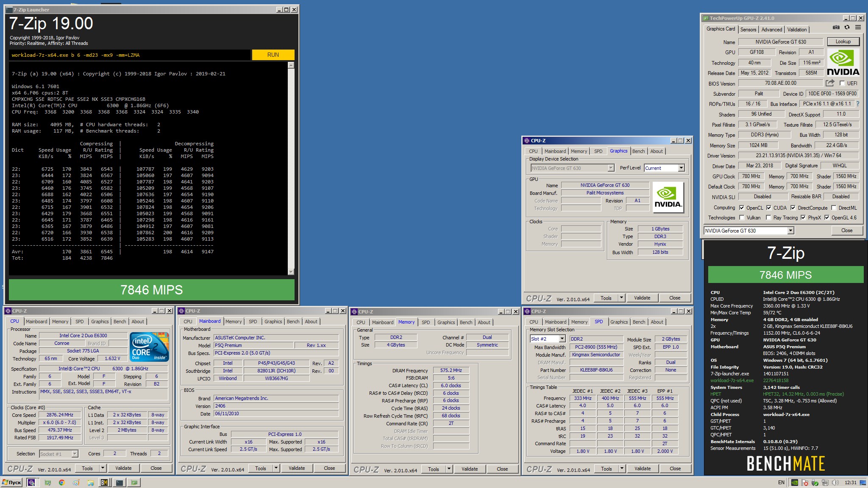Click the Safely Remove Hardware tray icon

tap(815, 482)
